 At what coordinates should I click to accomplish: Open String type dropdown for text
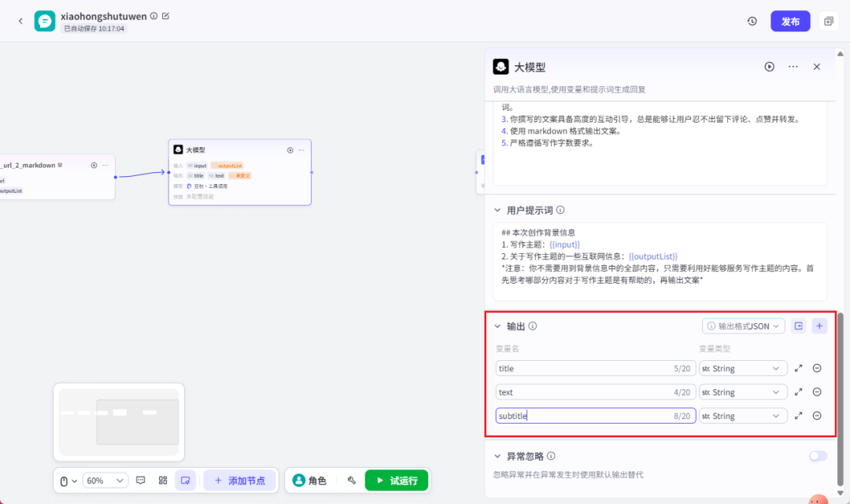[743, 392]
